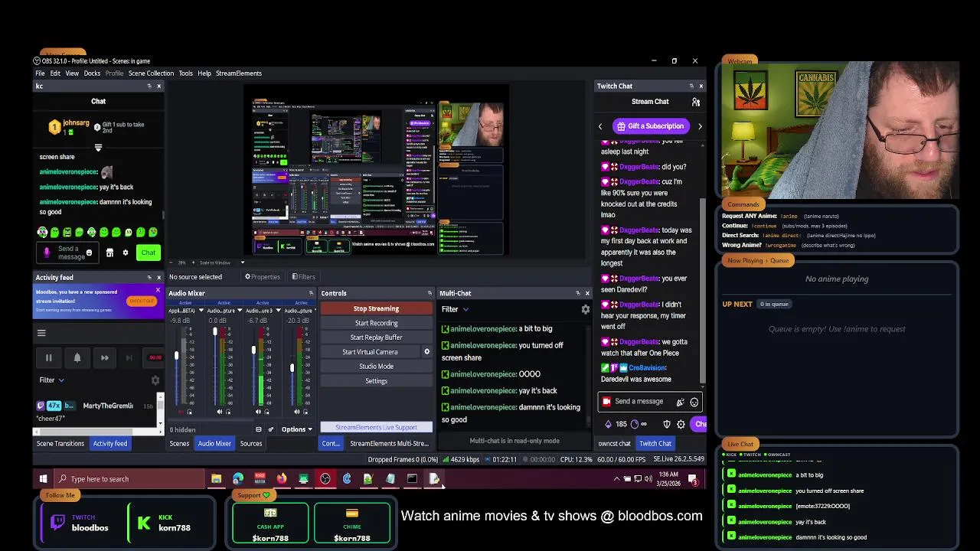The height and width of the screenshot is (551, 980).
Task: Expand the Activity feed Filter dropdown
Action: pyautogui.click(x=52, y=380)
